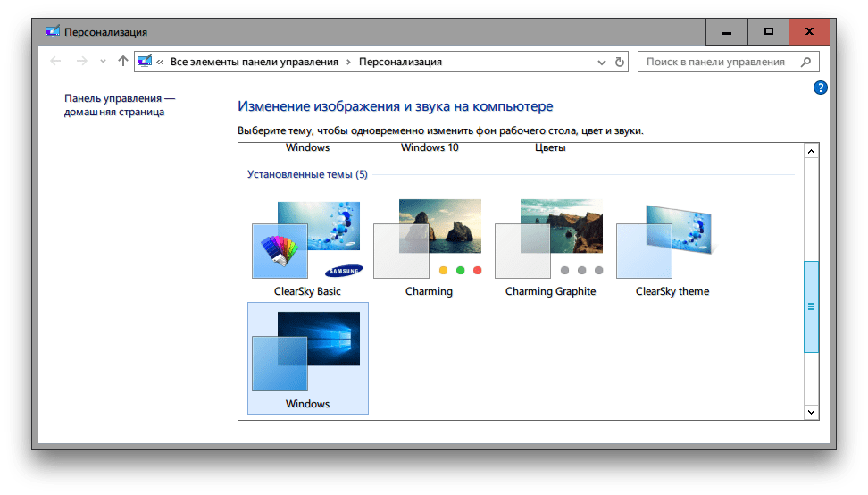Click the blue help question mark icon
Image resolution: width=868 pixels, height=495 pixels.
[x=821, y=88]
